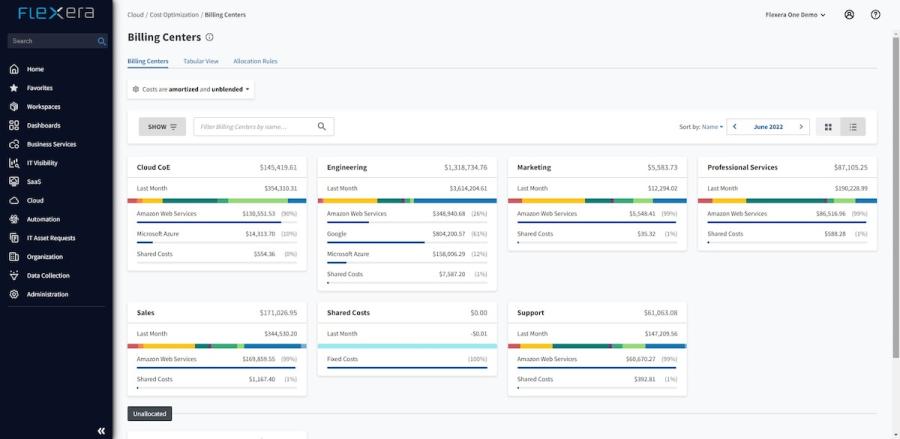Screen dimensions: 900x439
Task: Open the IT Asset Requests icon
Action: coord(14,238)
